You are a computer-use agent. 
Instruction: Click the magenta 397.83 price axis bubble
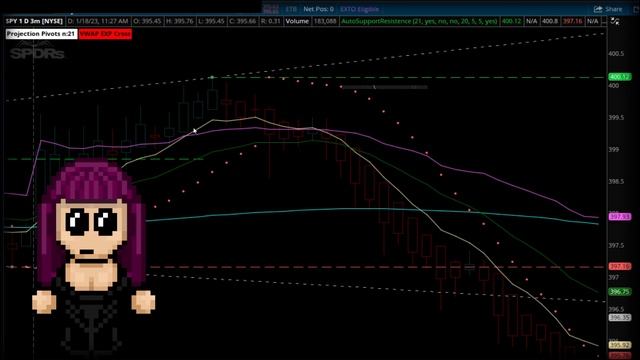point(620,217)
